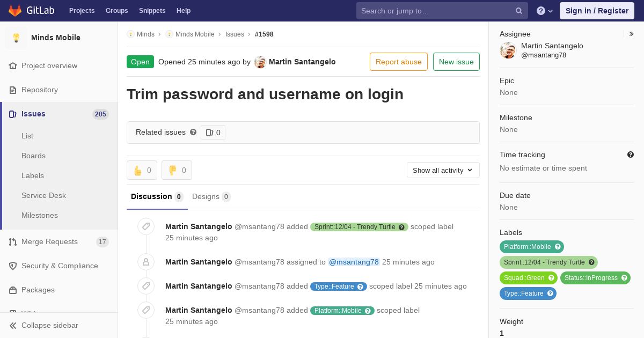The image size is (644, 338).
Task: Click the assignee avatar in the sidebar
Action: tap(508, 50)
